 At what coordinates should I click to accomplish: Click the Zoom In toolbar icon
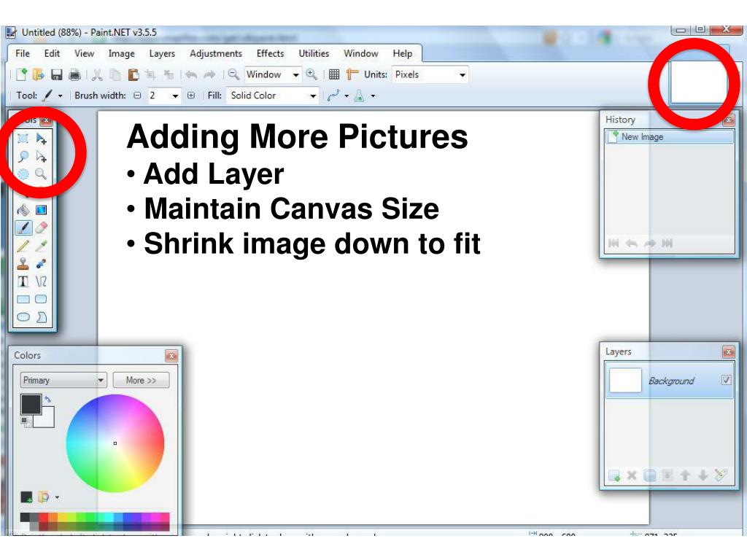click(x=311, y=74)
